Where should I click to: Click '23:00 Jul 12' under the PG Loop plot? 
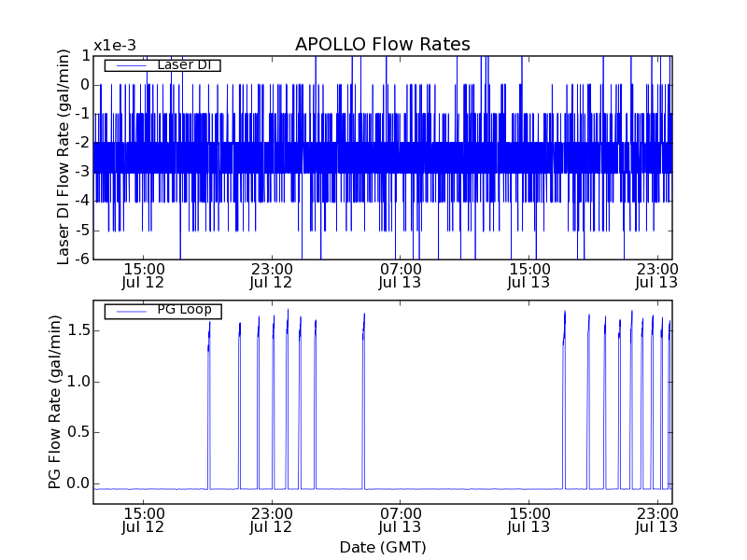tap(272, 521)
